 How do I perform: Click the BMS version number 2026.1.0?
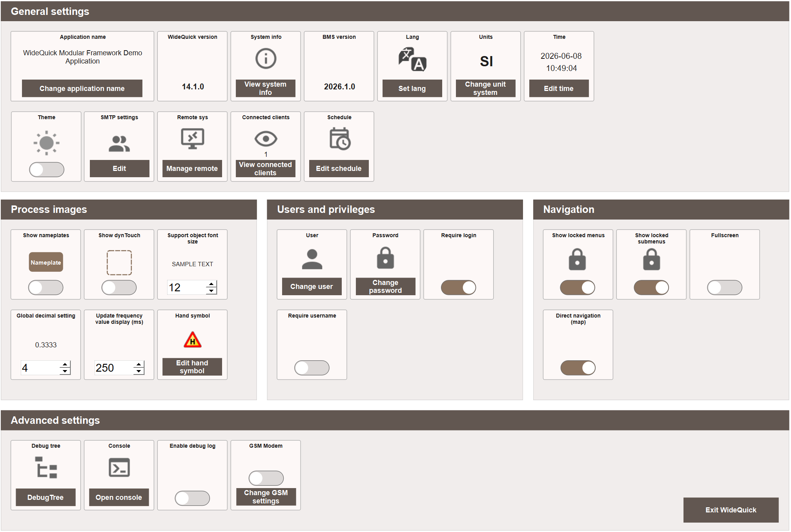pos(339,87)
